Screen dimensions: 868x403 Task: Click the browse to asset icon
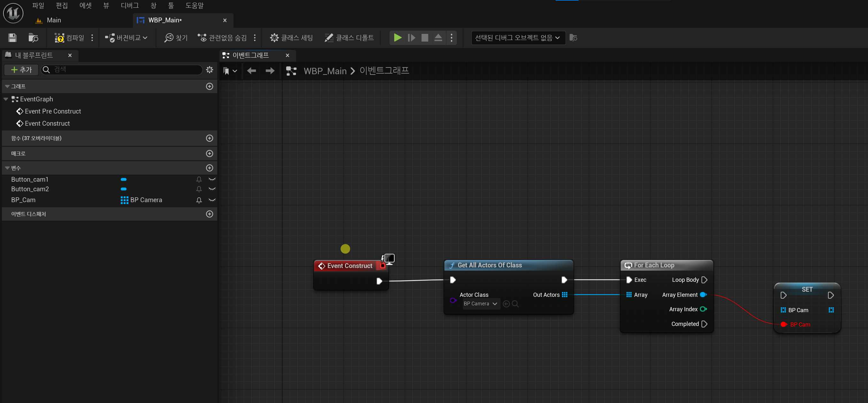(x=33, y=38)
